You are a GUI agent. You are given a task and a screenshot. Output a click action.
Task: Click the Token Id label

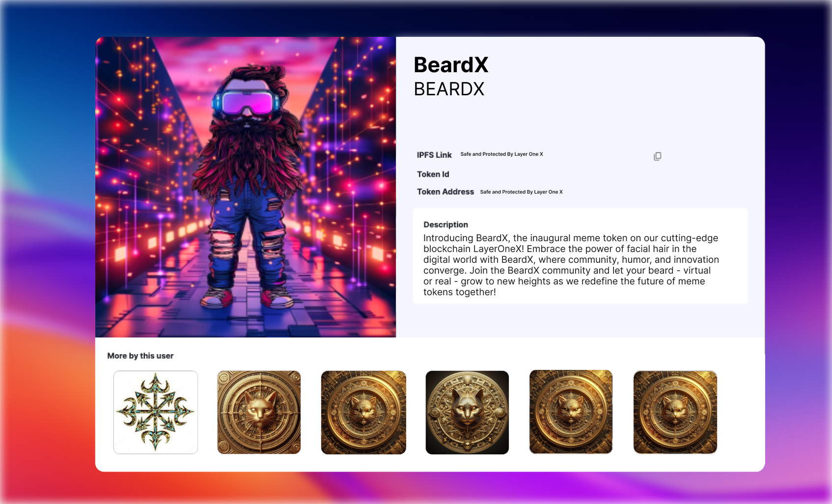(x=433, y=174)
